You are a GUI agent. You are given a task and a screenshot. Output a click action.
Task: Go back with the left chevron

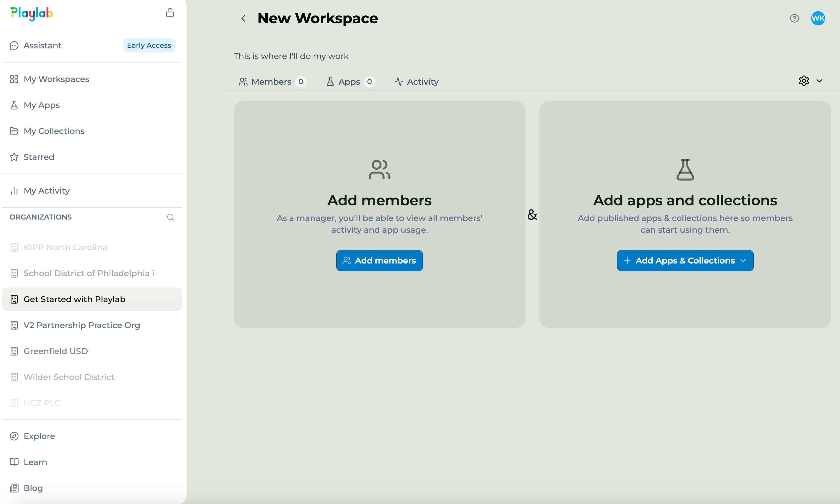243,18
